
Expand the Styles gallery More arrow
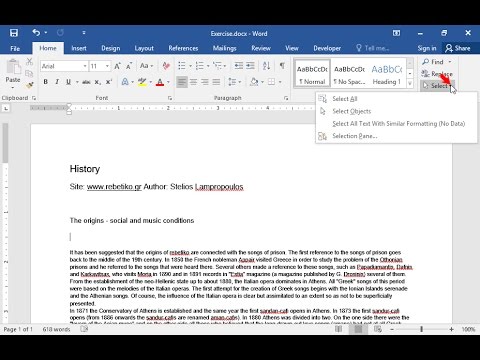(410, 84)
